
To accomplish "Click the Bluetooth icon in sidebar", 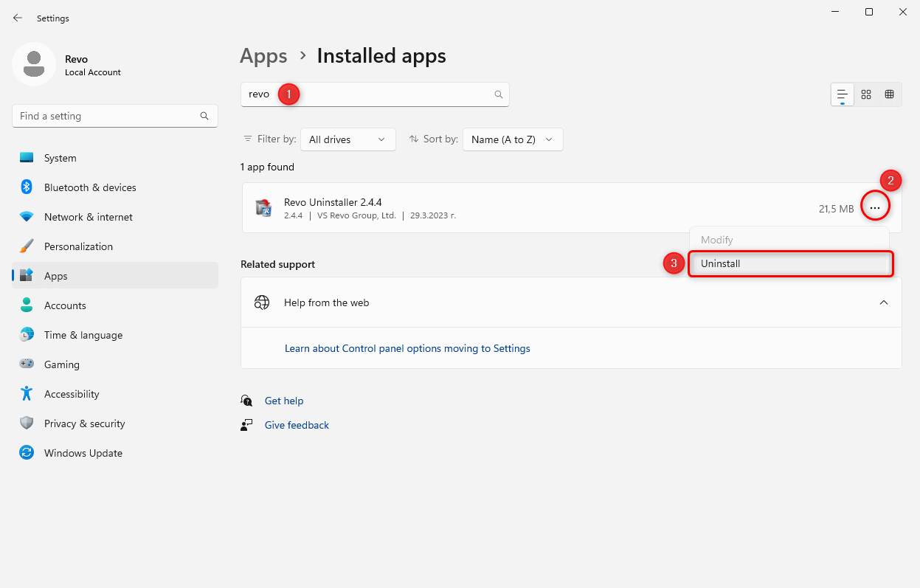I will coord(27,187).
